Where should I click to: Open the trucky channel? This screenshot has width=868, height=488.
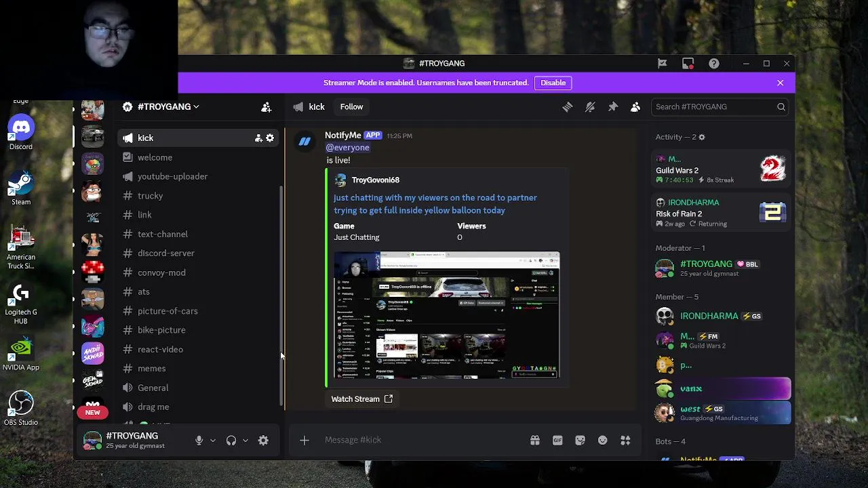[197, 196]
